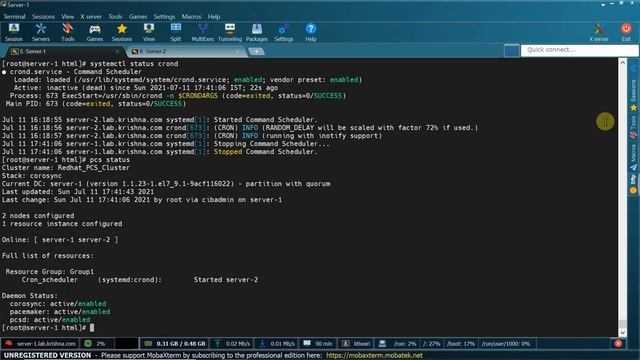The width and height of the screenshot is (640, 360).
Task: Click 'UNREGISTERED VERSION' label
Action: tap(47, 356)
